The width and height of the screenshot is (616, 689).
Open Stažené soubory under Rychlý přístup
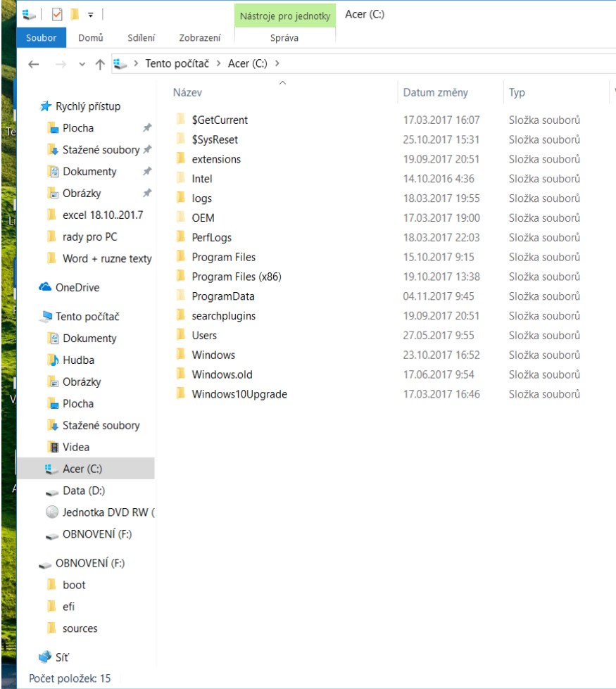pos(101,150)
